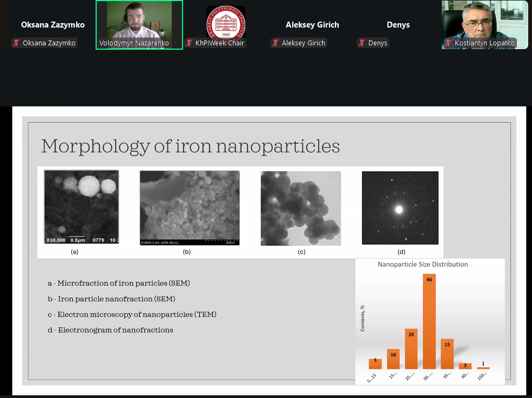This screenshot has width=532, height=398.
Task: Click the chart bar labeled 5
Action: click(375, 364)
